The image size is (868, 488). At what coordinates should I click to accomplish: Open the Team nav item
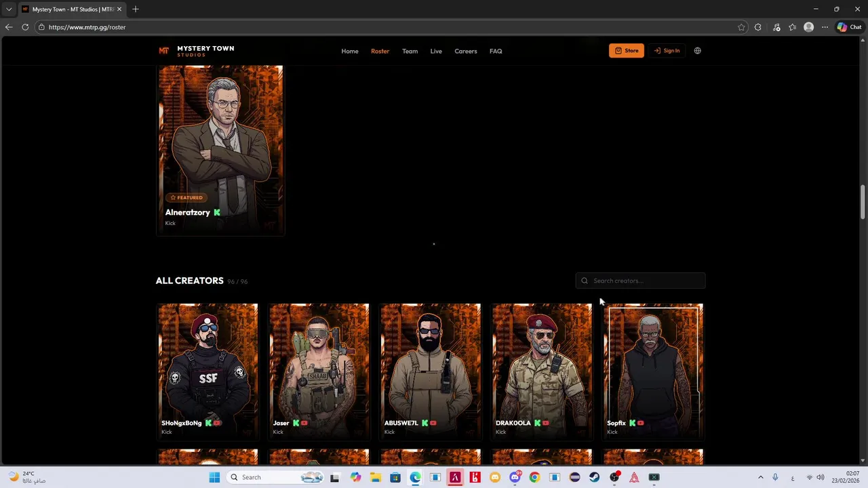(410, 51)
